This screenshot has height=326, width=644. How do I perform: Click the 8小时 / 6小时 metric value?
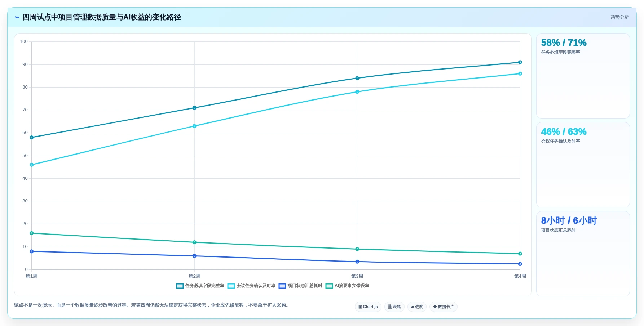pyautogui.click(x=569, y=221)
